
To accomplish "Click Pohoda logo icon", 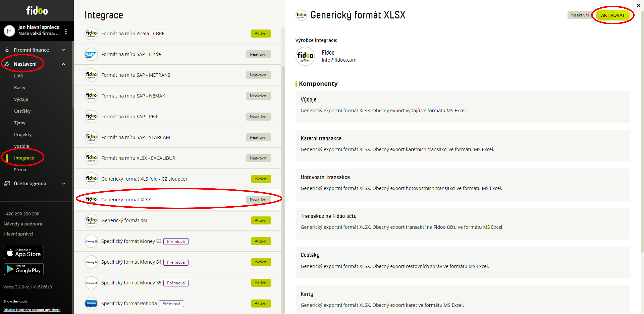I will 91,303.
